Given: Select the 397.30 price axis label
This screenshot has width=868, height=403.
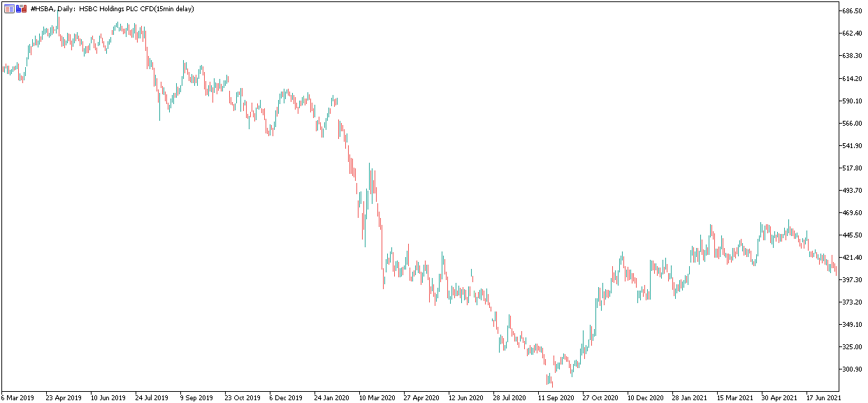Looking at the screenshot, I should [851, 280].
